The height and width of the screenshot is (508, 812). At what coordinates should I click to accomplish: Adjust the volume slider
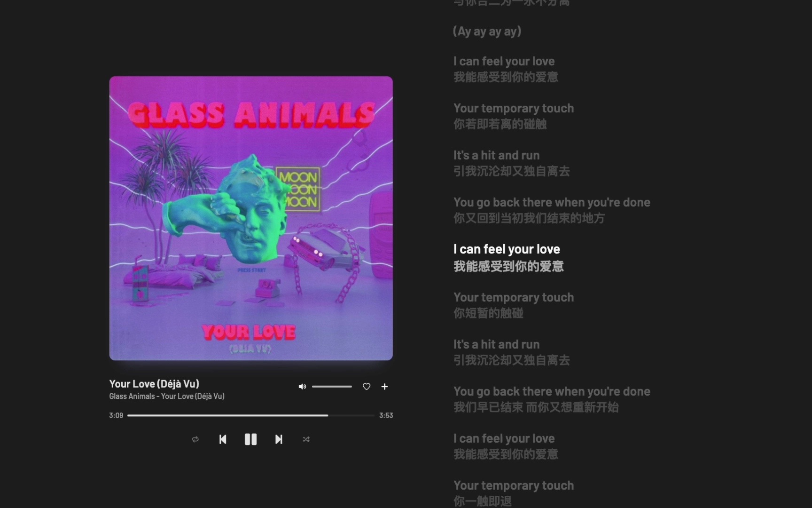(332, 387)
